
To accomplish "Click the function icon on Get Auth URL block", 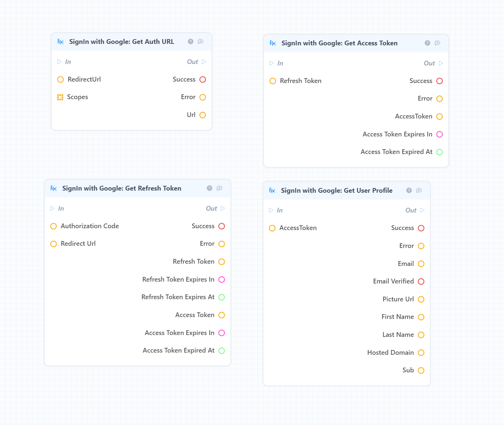I will [61, 42].
